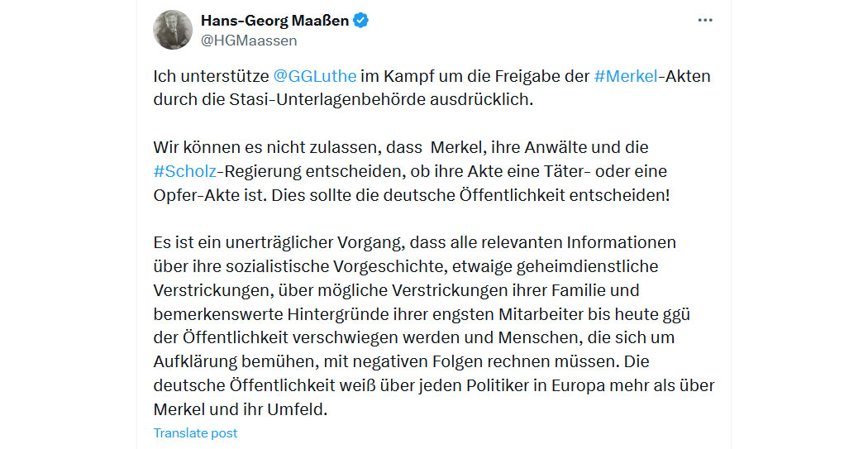Screen dimensions: 868x449
Task: Click the phrase 'Es ist ein unerträglicher Vorgang'
Action: coord(279,242)
